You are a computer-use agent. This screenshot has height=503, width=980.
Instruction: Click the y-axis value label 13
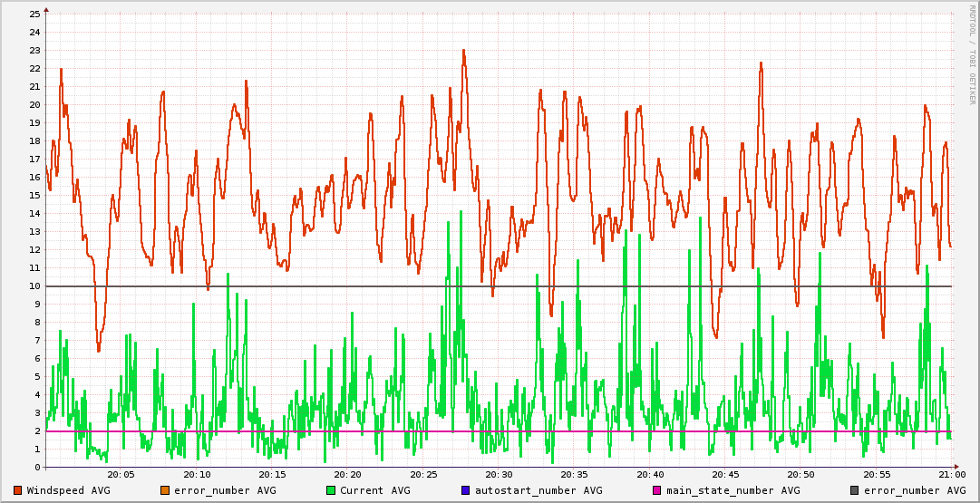35,231
